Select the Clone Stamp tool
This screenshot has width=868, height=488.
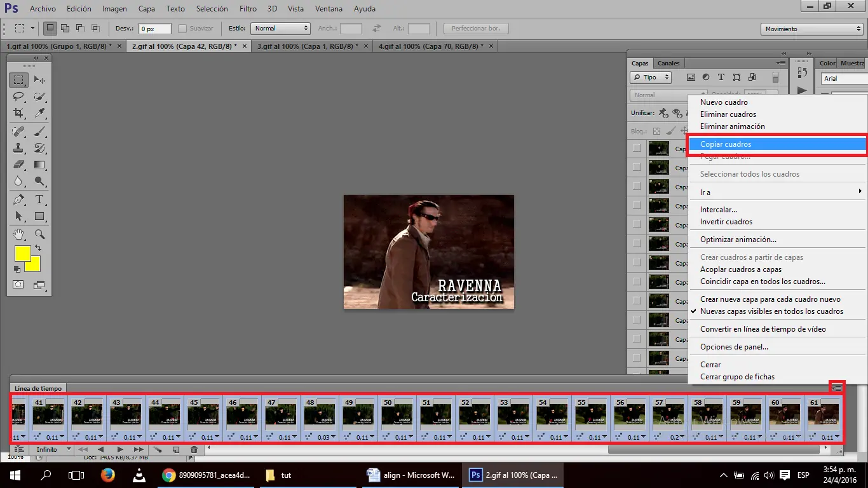pyautogui.click(x=18, y=148)
